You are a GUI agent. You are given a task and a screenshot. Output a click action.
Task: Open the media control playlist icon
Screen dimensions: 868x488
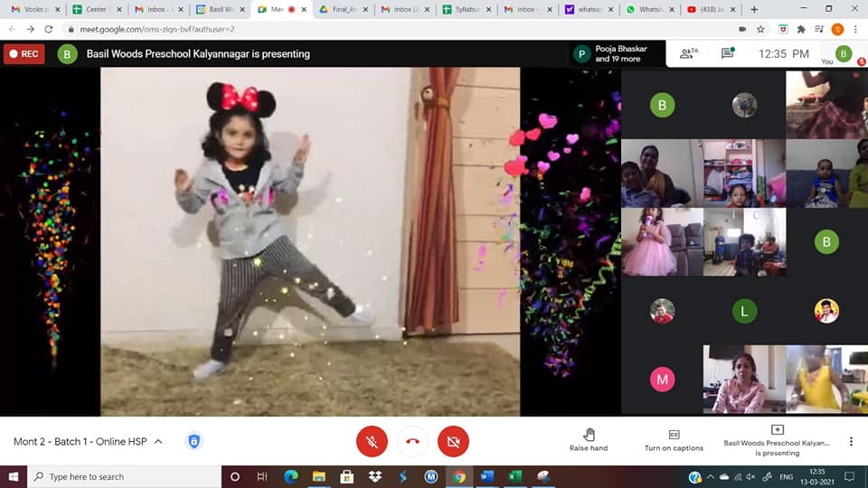[819, 29]
